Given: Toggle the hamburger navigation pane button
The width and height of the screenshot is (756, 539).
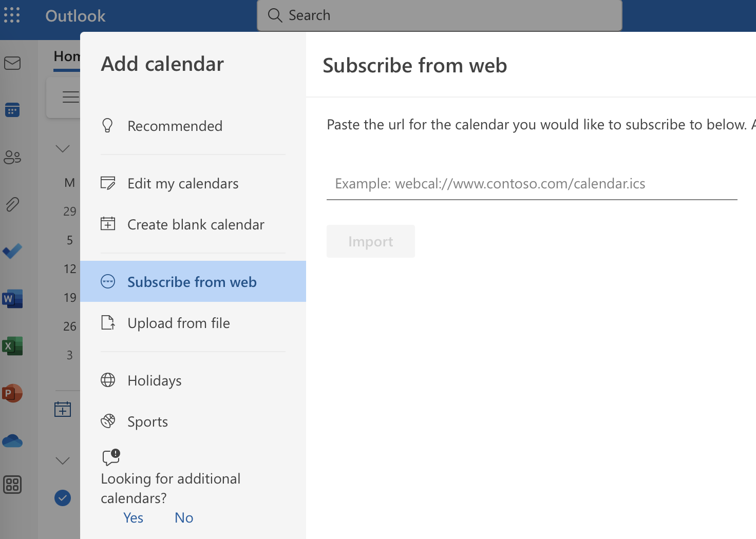Looking at the screenshot, I should point(70,97).
